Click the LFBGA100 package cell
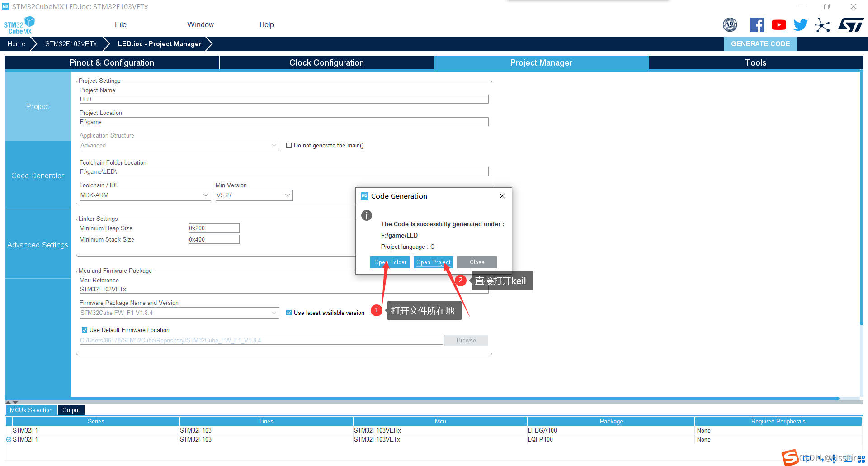The width and height of the screenshot is (868, 466). tap(611, 430)
